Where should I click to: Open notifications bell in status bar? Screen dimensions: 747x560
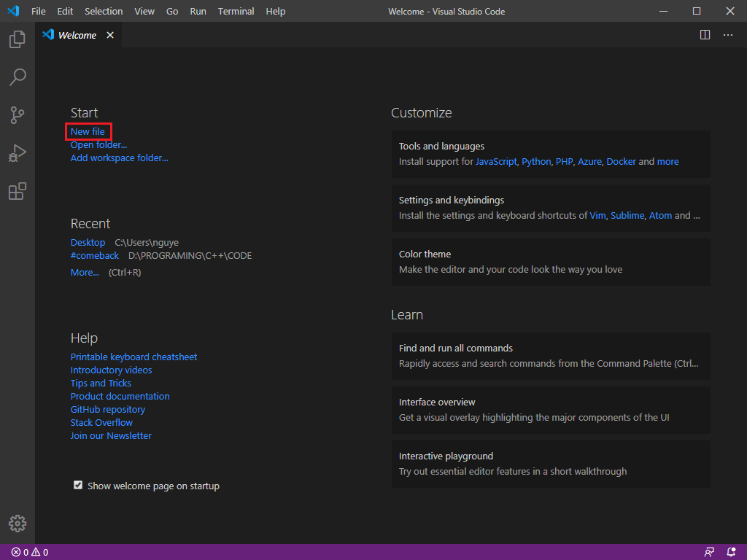click(731, 553)
